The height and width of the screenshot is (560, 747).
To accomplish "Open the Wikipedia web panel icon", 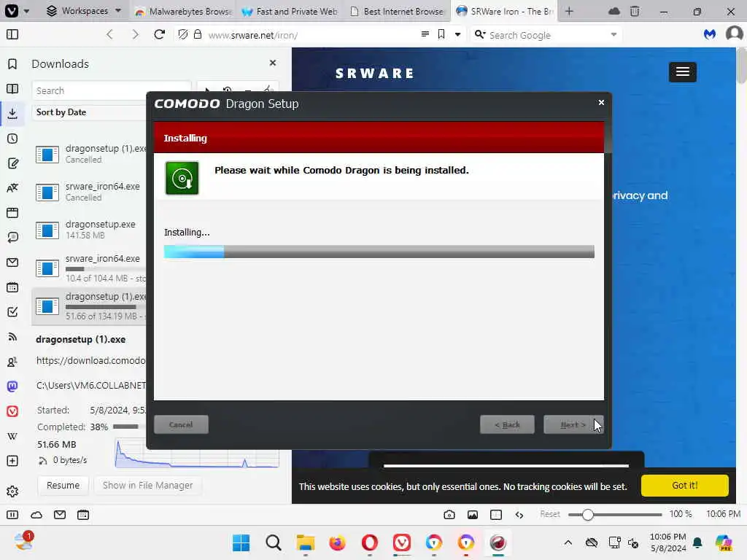I will (12, 436).
